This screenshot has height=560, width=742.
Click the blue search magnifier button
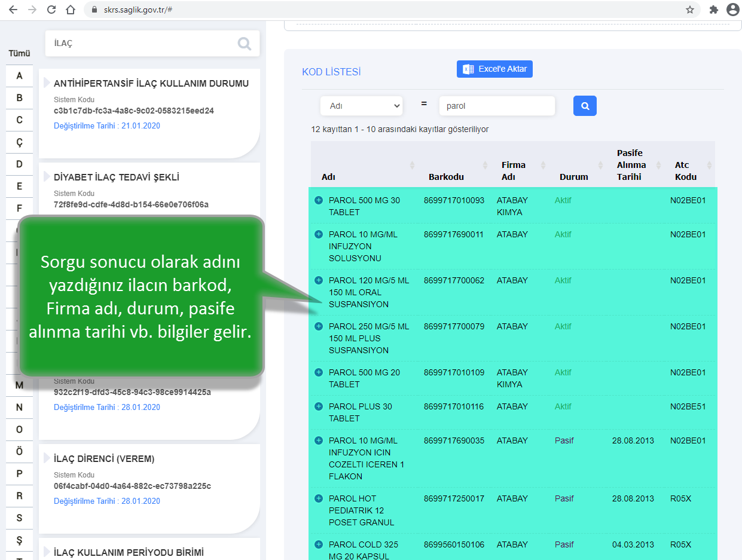pyautogui.click(x=585, y=106)
